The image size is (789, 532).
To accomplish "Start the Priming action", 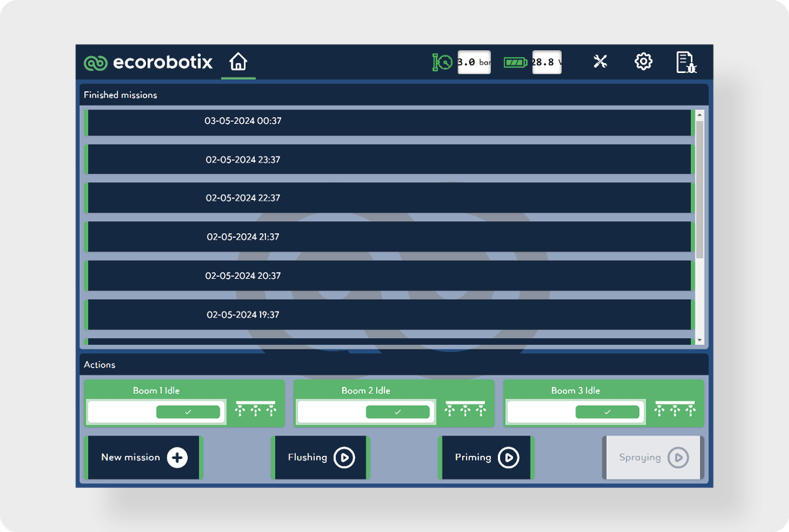I will pyautogui.click(x=486, y=458).
